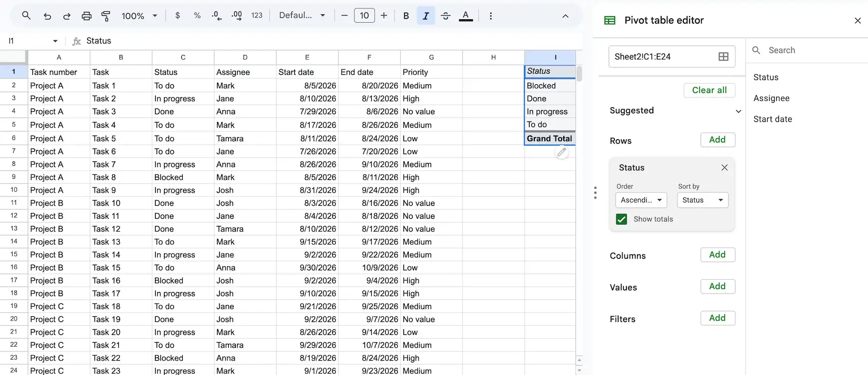The height and width of the screenshot is (375, 868).
Task: Open the select data range grid icon
Action: [723, 56]
